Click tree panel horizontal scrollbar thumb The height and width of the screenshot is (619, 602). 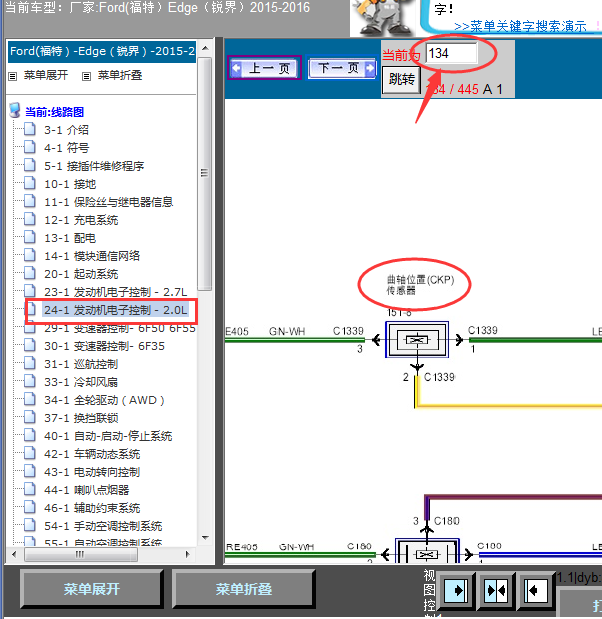click(81, 555)
